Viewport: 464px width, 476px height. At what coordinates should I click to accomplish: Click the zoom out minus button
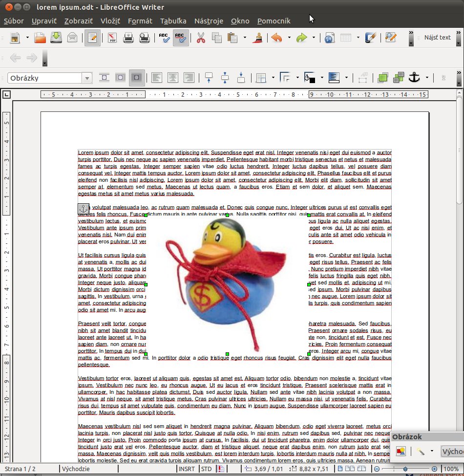pos(377,469)
